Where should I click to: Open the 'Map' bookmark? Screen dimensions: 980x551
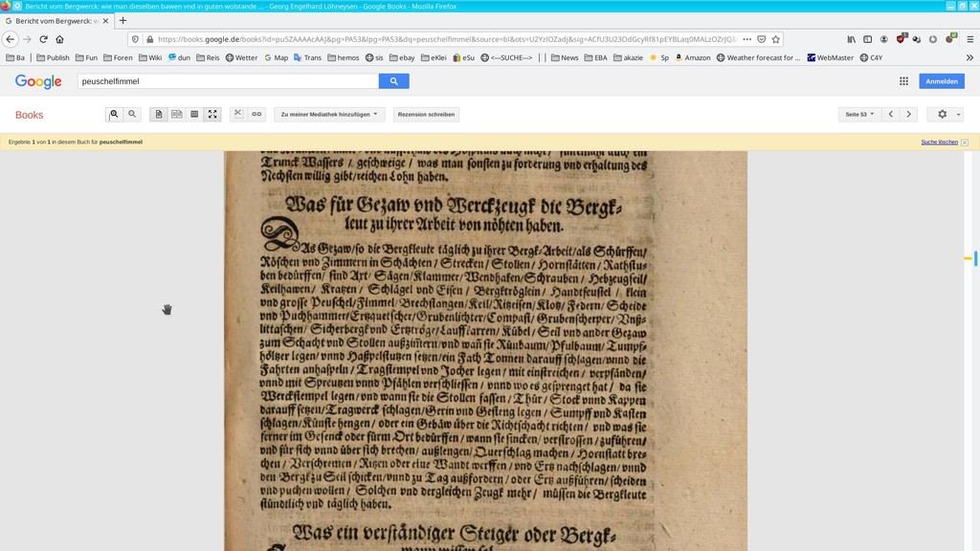277,57
